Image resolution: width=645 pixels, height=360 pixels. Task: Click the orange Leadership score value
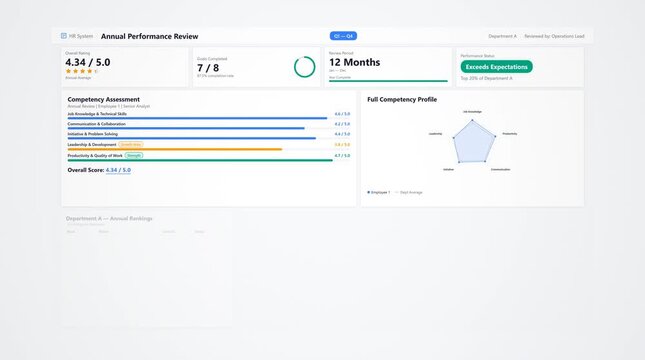point(342,145)
